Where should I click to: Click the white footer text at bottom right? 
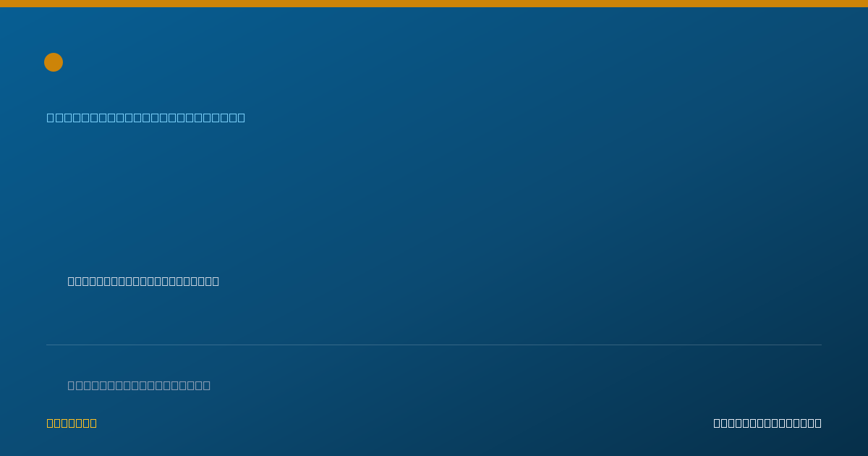point(767,423)
